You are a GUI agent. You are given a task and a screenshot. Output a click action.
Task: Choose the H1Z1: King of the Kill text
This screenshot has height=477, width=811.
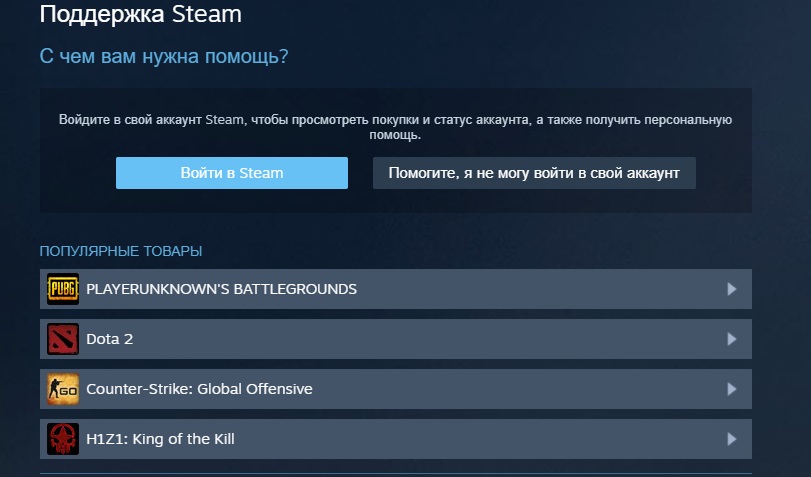tap(160, 439)
